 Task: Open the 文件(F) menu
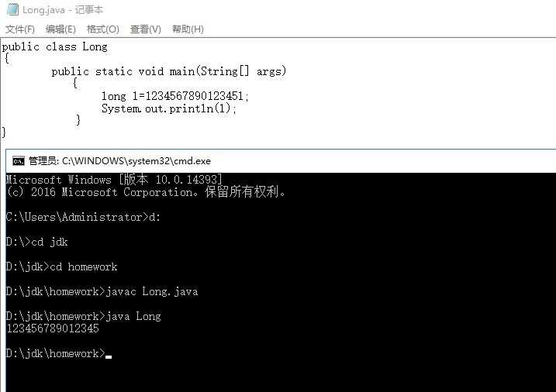20,29
